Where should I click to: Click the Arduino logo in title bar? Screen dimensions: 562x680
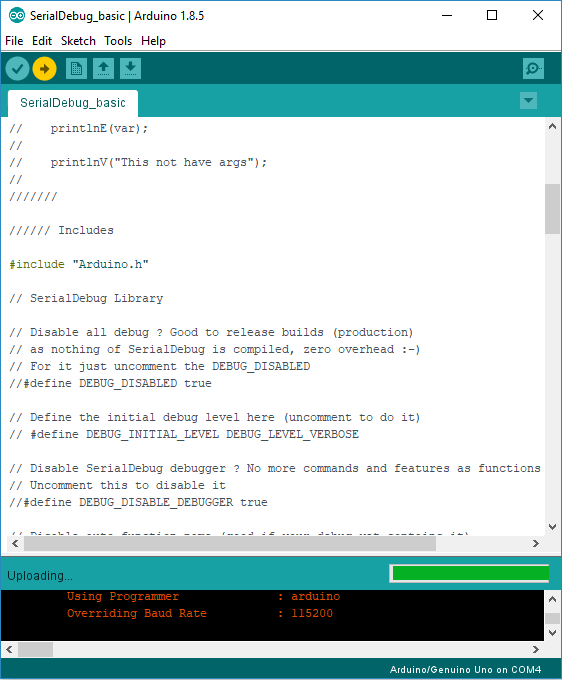coord(16,16)
